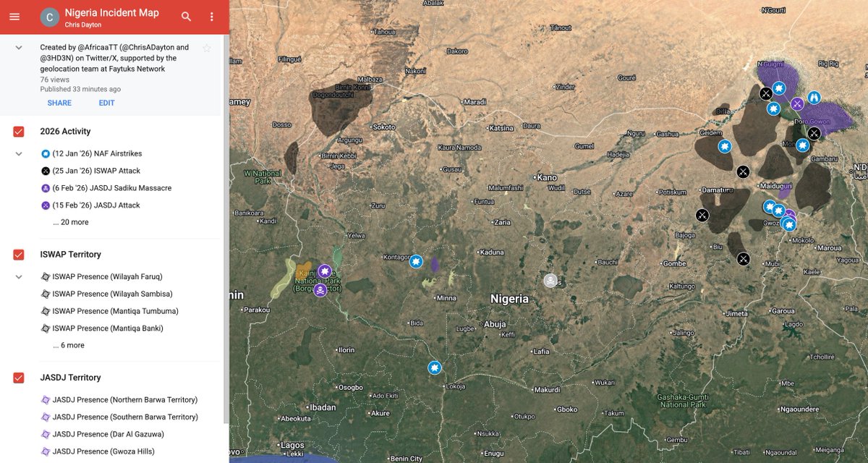Viewport: 868px width, 463px height.
Task: Click the round C account avatar
Action: click(49, 17)
